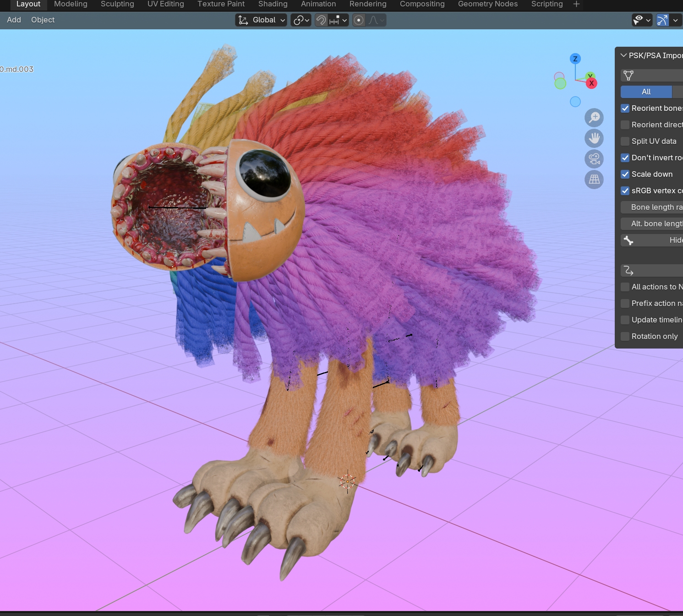Open the Add menu

(14, 20)
